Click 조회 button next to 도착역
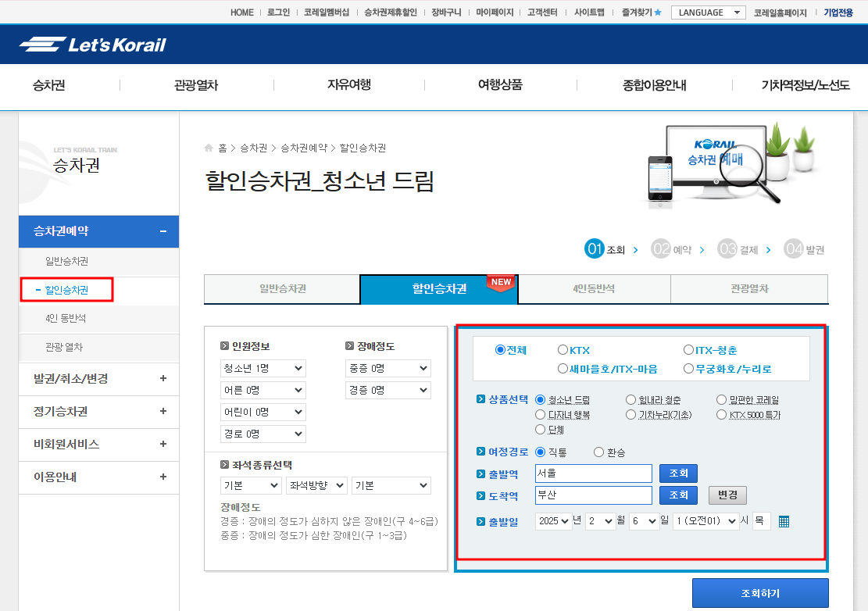 click(x=678, y=495)
